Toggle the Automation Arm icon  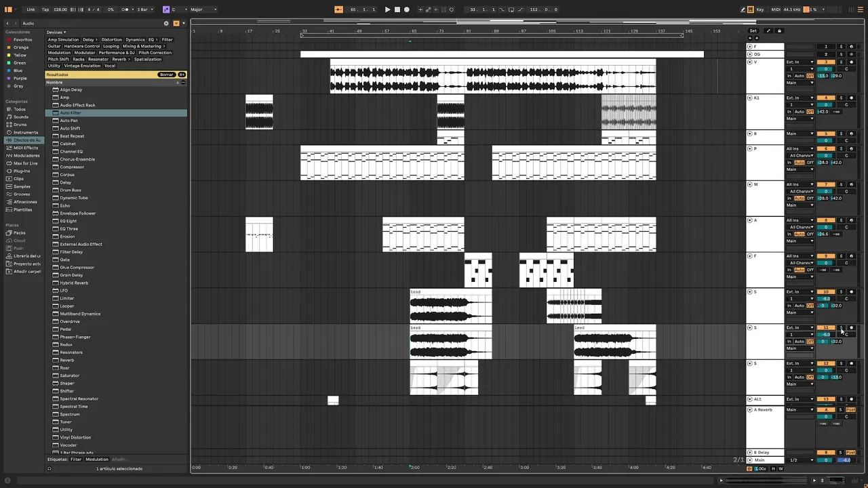coord(428,9)
